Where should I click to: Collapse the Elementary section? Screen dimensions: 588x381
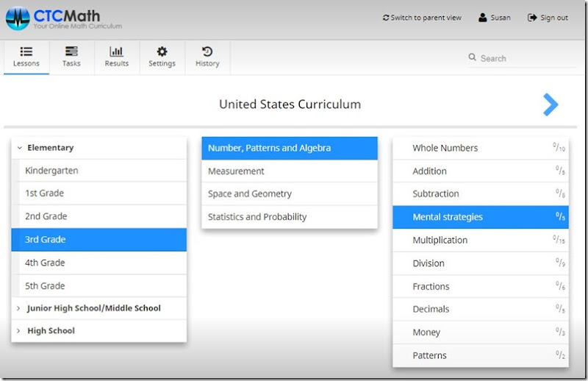20,148
